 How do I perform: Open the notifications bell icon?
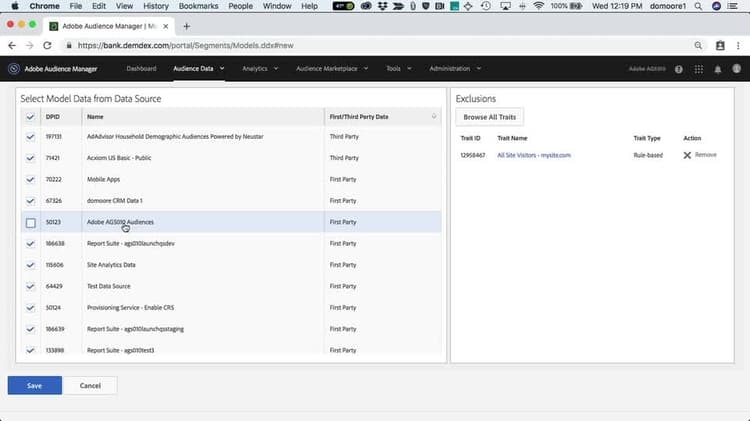(718, 69)
